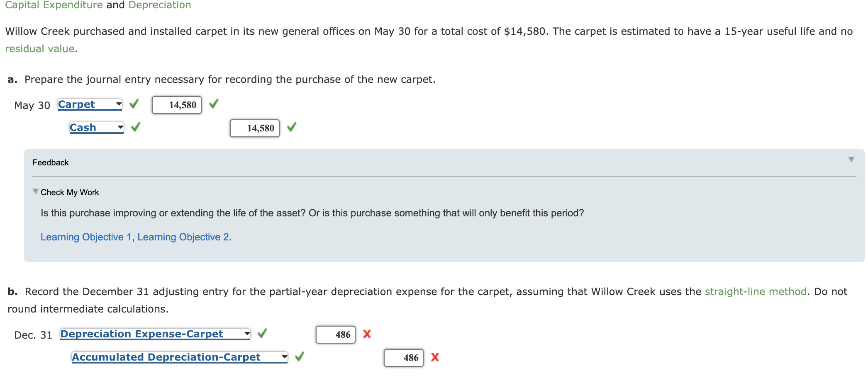Viewport: 868px width, 378px height.
Task: Open the Depreciation Expense-Carpet dropdown
Action: 246,333
